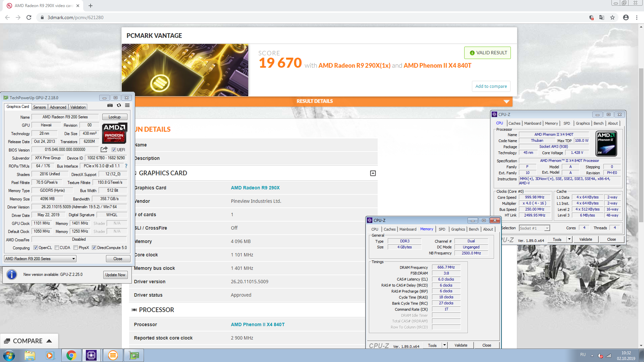The image size is (644, 362).
Task: Open the Graphics tab in front CPU-Z
Action: point(458,229)
